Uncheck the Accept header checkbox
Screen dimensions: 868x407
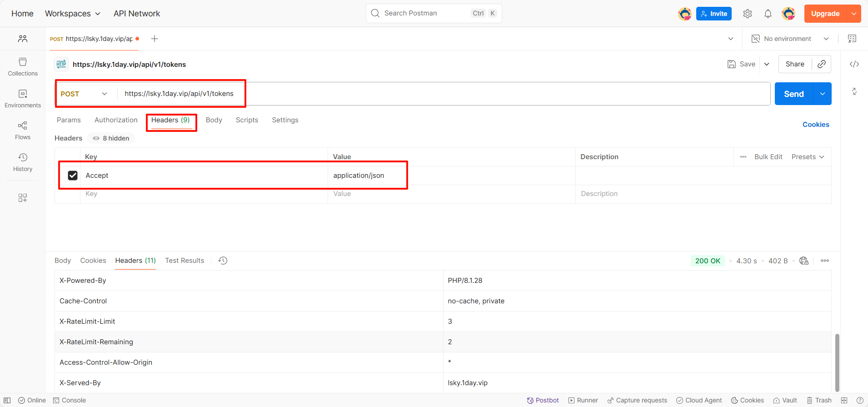[x=73, y=176]
